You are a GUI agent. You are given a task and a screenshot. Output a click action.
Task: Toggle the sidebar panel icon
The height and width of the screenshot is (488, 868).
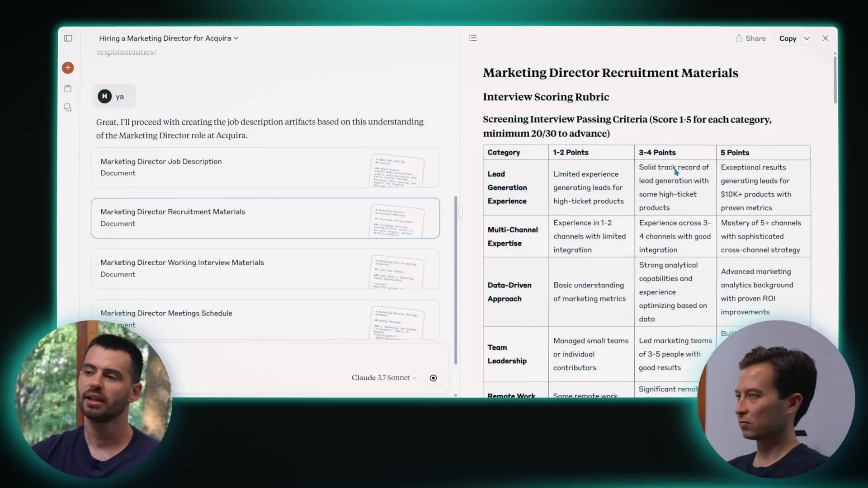coord(68,38)
